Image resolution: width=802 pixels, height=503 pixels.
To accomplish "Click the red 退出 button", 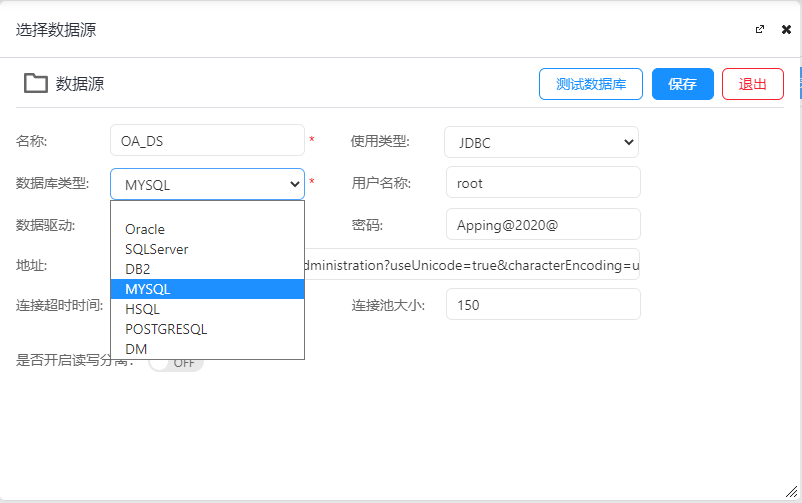I will 752,84.
